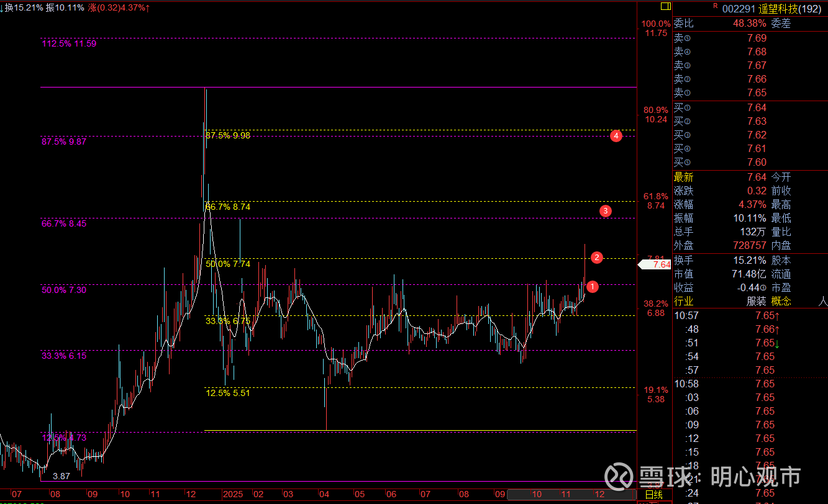This screenshot has width=828, height=504.
Task: Click the 流通 label
Action: [x=781, y=274]
